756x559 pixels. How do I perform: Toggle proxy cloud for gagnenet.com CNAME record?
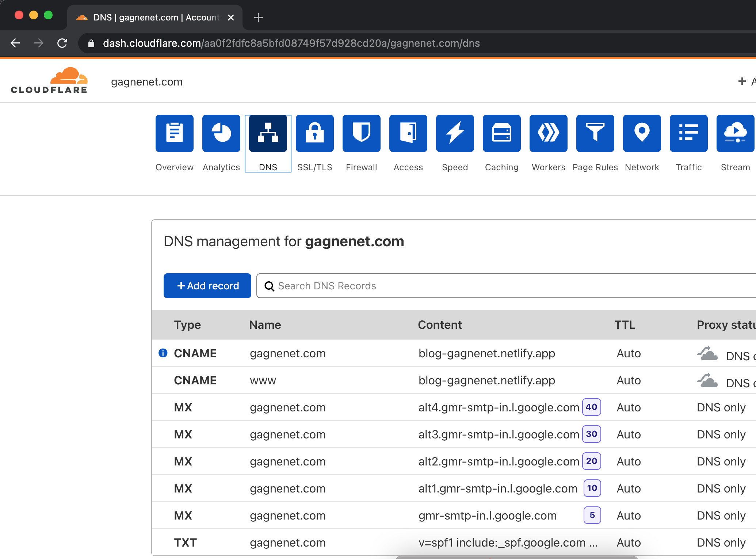pos(707,353)
